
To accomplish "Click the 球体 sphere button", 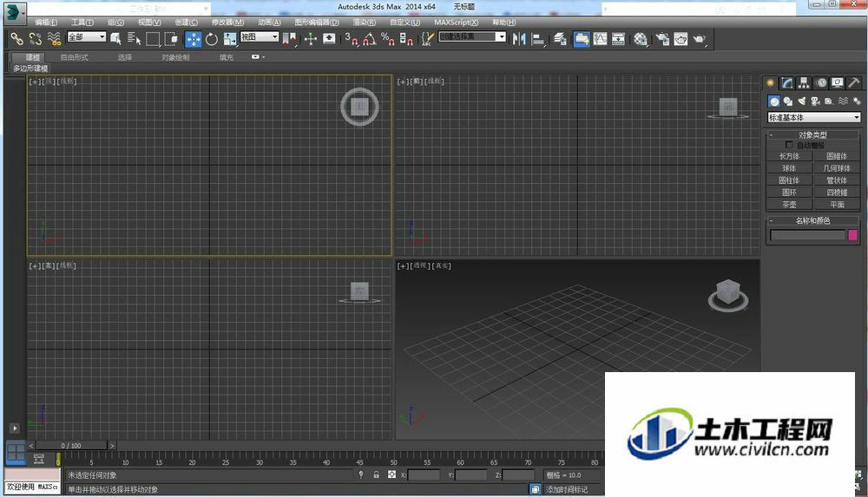I will click(789, 168).
